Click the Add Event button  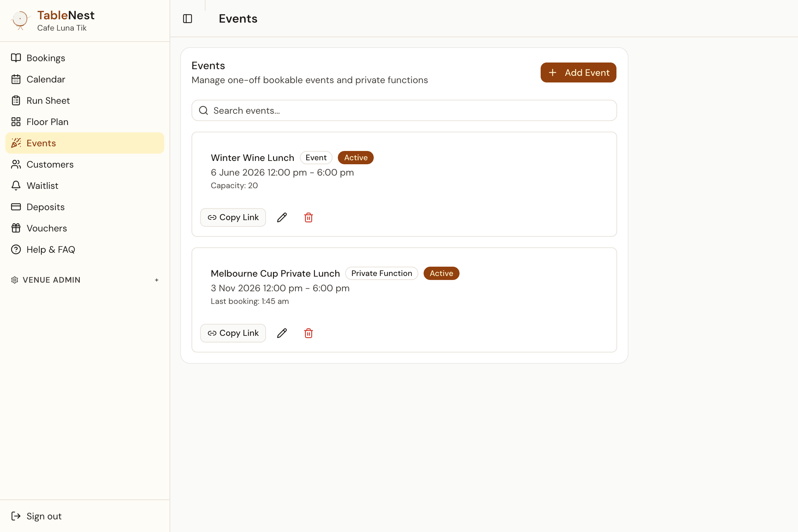click(x=578, y=72)
